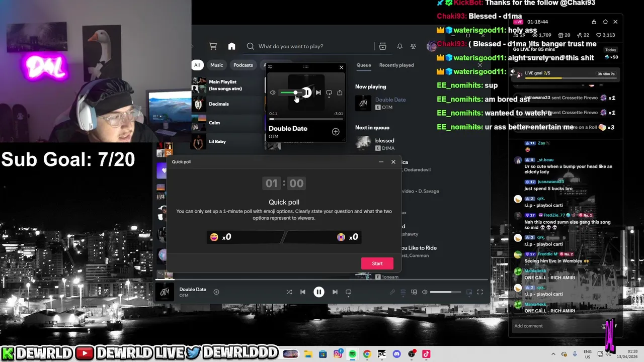Click the poll timer 01:00
This screenshot has width=644, height=362.
pos(284,184)
